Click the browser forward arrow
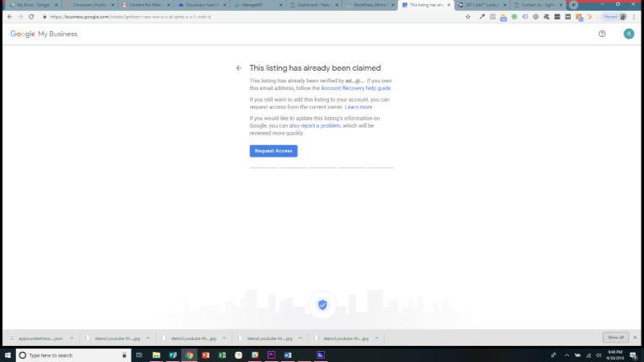This screenshot has width=644, height=362. tap(20, 17)
